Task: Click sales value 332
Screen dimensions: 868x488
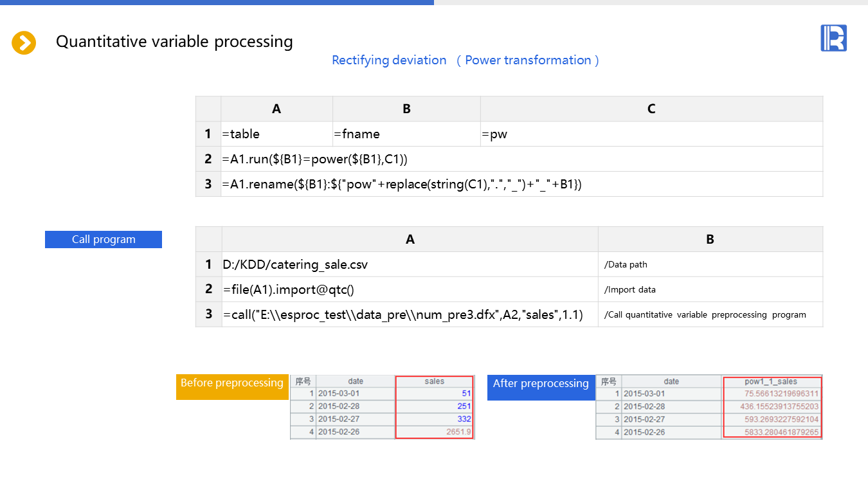Action: pos(435,419)
